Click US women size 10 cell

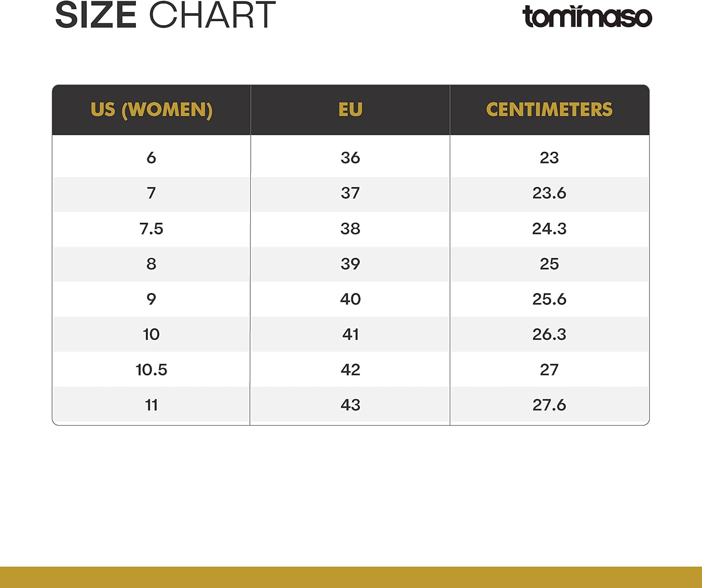[x=151, y=334]
